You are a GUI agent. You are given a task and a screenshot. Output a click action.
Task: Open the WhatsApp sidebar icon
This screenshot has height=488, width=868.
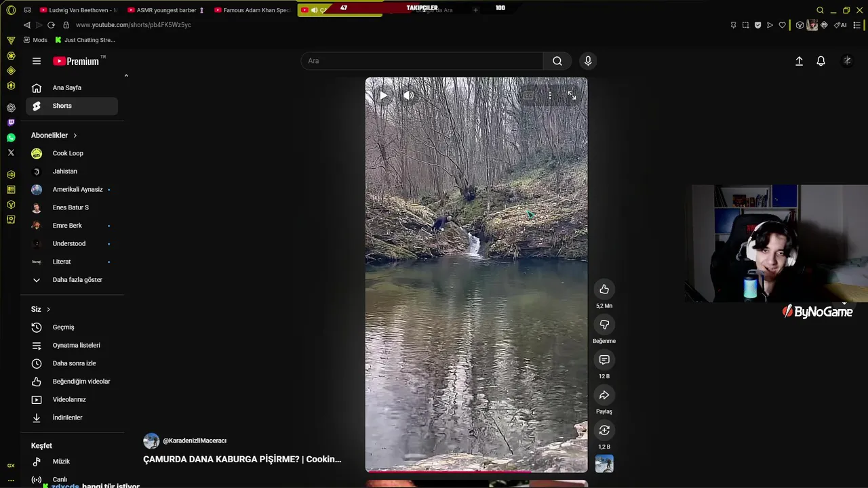11,138
